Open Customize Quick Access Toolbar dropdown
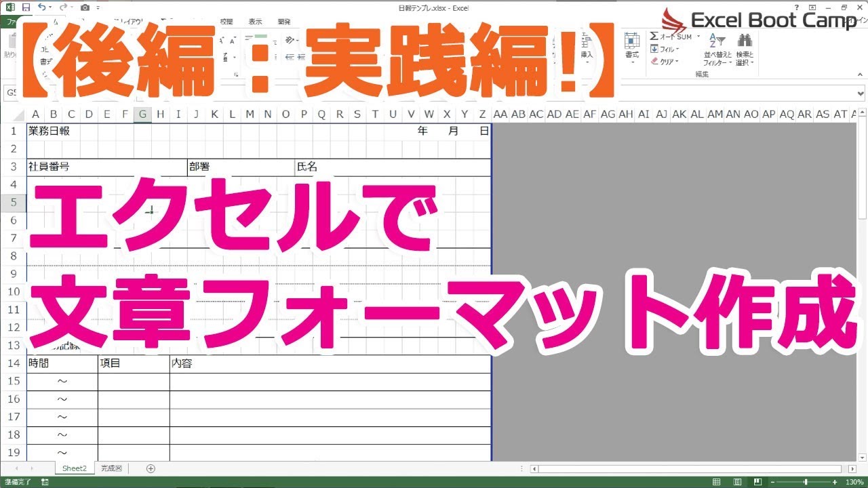The width and height of the screenshot is (868, 488). coord(99,8)
